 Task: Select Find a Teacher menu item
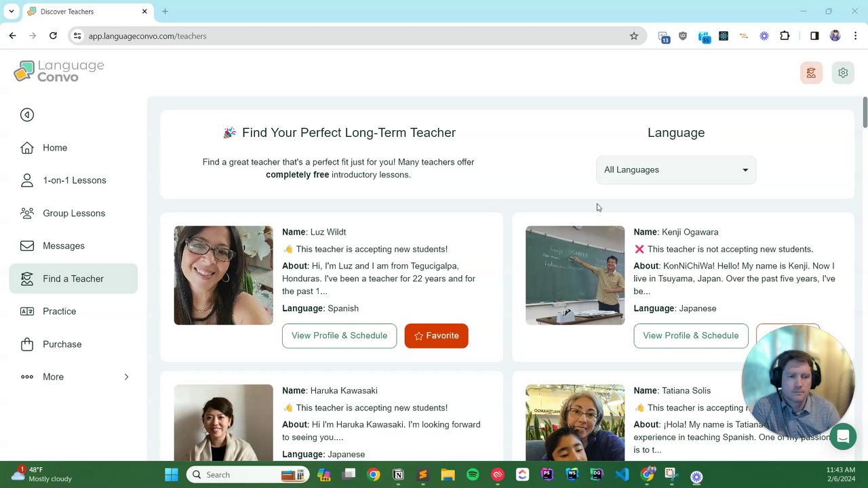pos(73,279)
